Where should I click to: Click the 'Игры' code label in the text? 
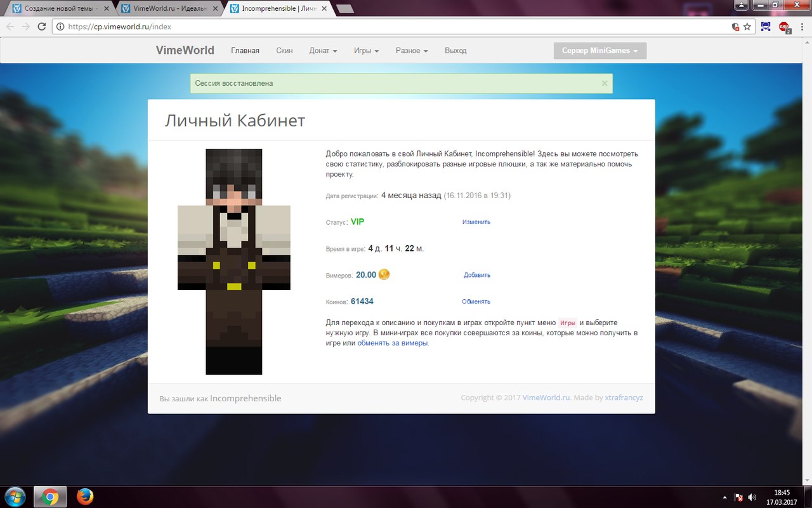tap(568, 323)
